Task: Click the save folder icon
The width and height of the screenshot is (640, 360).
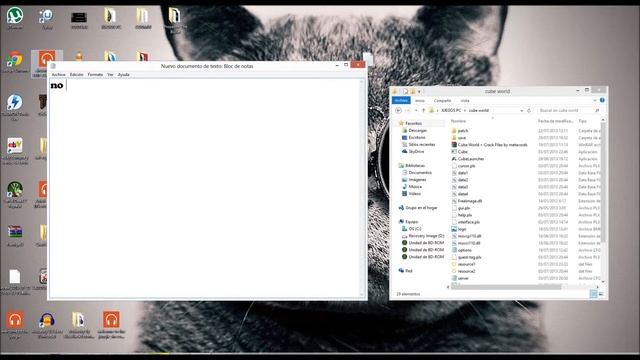Action: 454,138
